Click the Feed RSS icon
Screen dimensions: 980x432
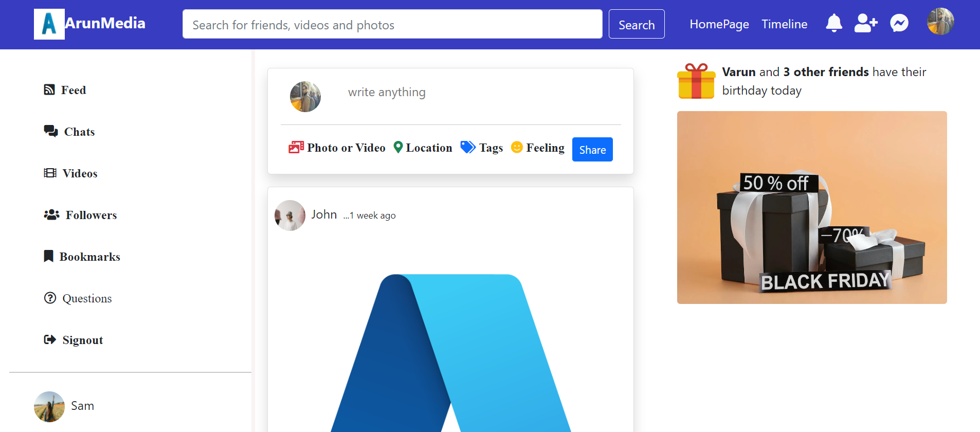coord(49,89)
